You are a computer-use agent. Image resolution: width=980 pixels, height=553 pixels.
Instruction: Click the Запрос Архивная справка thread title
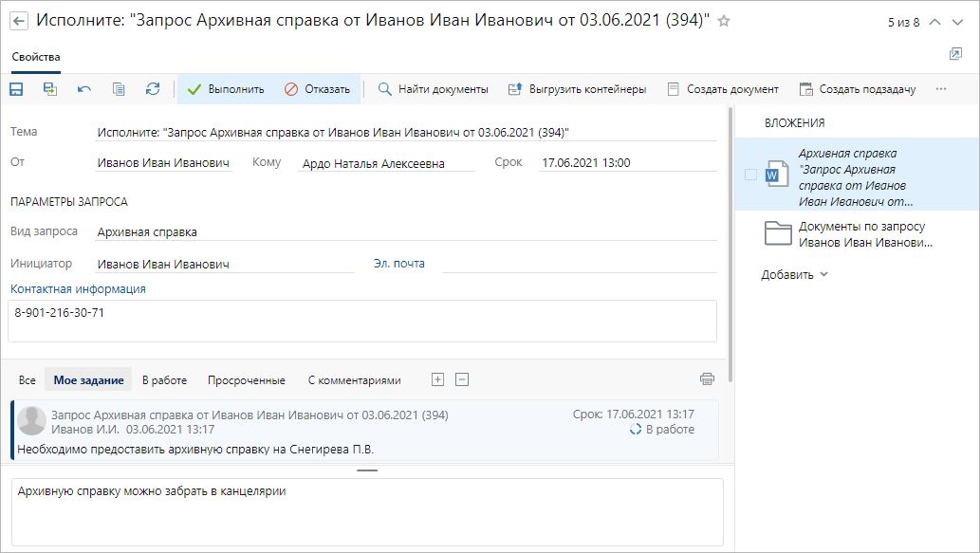250,415
